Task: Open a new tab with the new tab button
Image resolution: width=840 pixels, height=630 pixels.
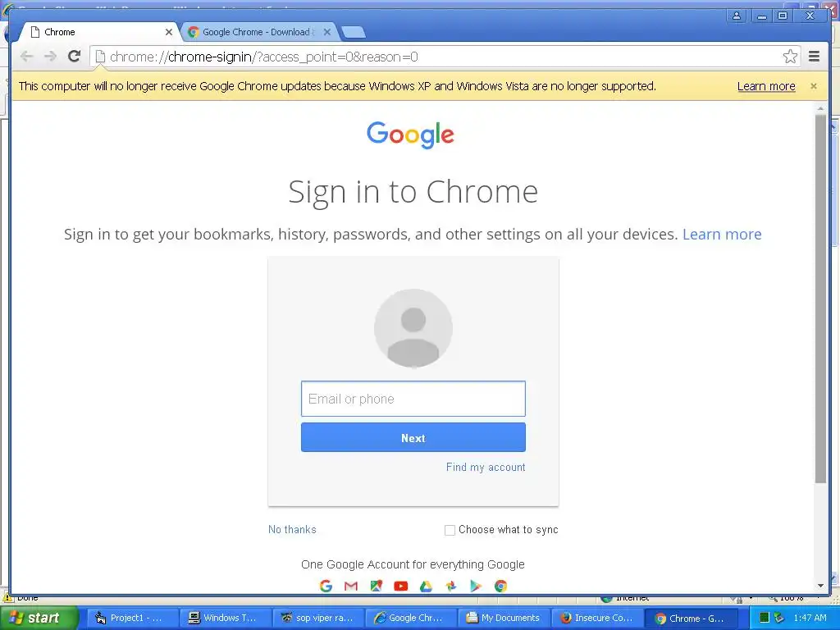Action: click(354, 32)
